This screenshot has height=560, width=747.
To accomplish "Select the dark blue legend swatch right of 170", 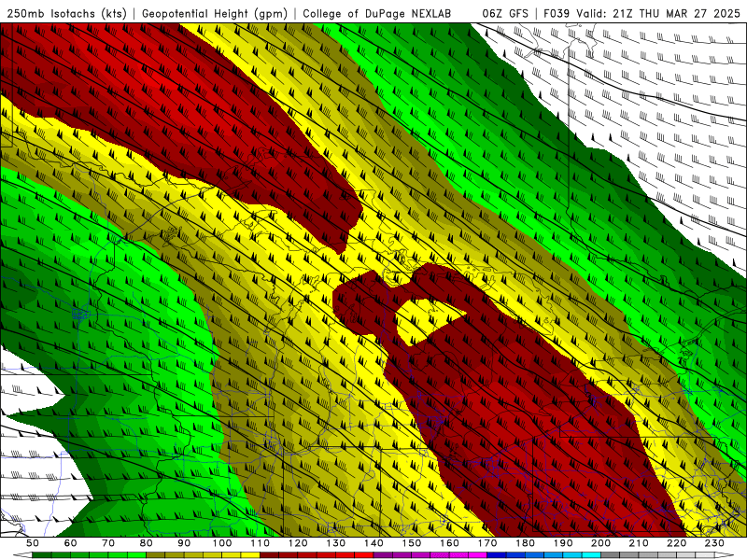I will point(497,555).
